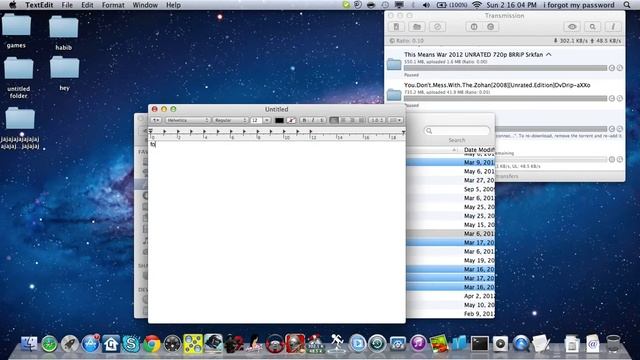The image size is (640, 360).
Task: Open the Apple menu
Action: pyautogui.click(x=13, y=5)
